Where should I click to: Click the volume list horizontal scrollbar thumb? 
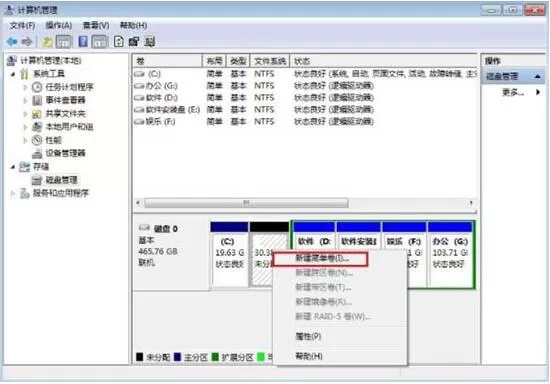246,203
